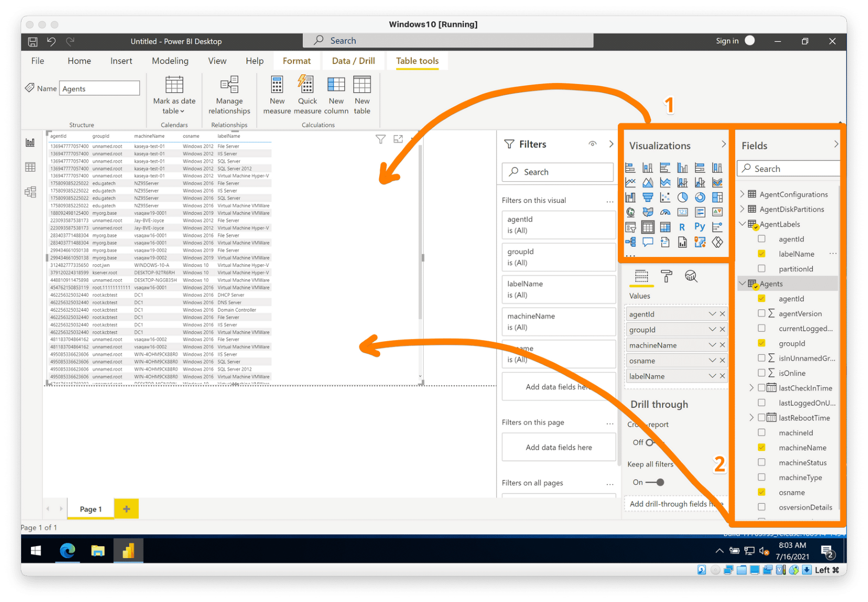Create a New measure
Screen dimensions: 868x602
[x=277, y=95]
